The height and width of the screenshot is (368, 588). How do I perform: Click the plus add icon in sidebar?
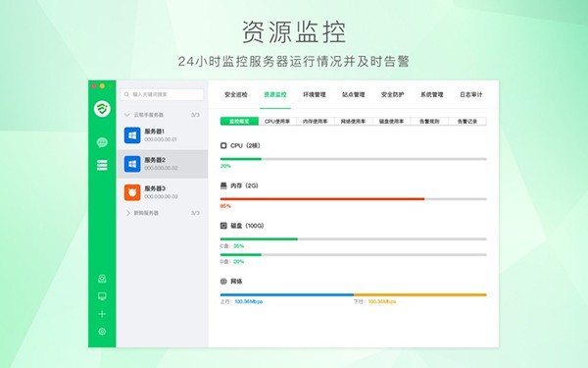(x=102, y=314)
